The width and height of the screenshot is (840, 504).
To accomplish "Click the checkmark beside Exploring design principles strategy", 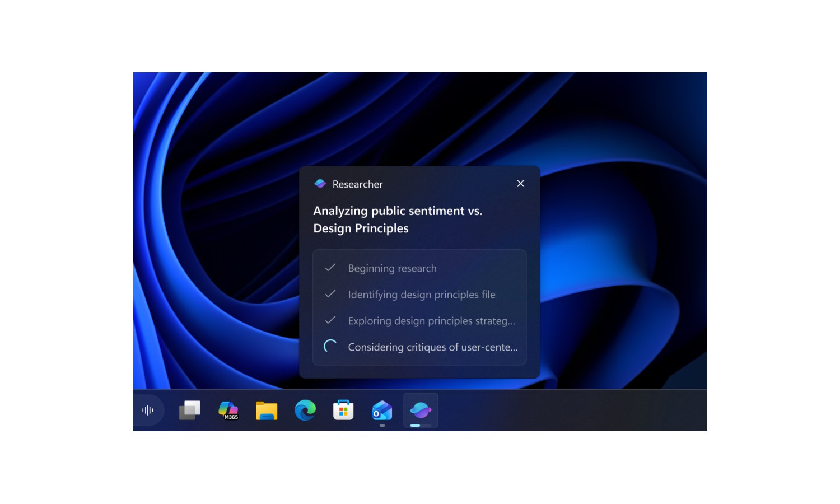I will point(330,320).
